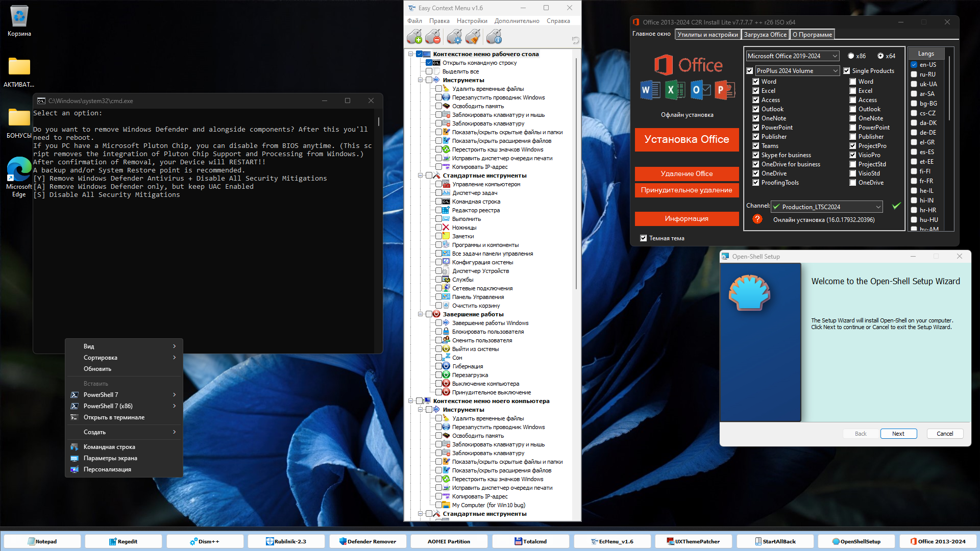
Task: Open the БОНУСЫ folder on desktop
Action: pyautogui.click(x=19, y=123)
